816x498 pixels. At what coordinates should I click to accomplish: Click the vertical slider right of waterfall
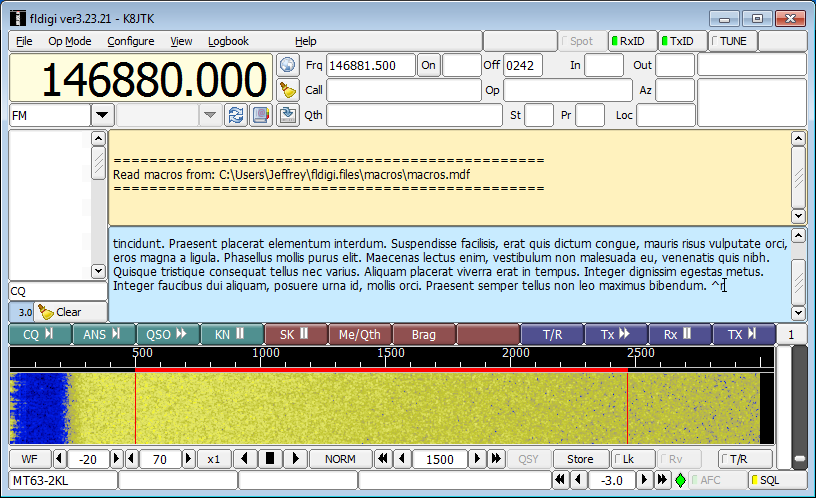[799, 407]
